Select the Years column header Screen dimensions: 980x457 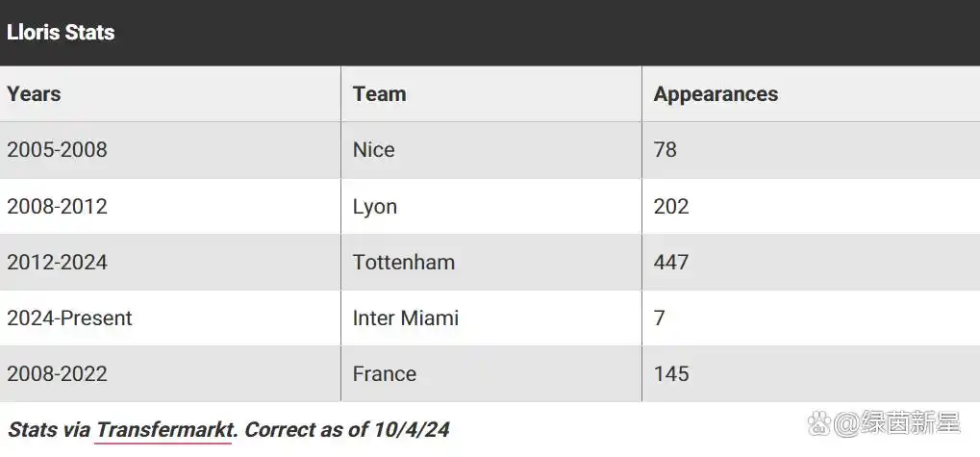point(170,93)
